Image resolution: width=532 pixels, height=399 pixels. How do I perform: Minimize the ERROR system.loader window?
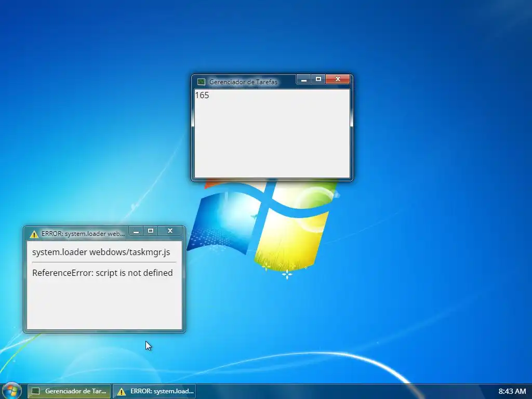coord(136,231)
